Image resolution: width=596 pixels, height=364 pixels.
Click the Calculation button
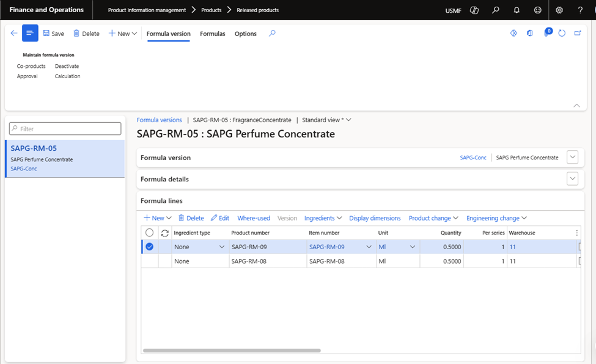pyautogui.click(x=68, y=76)
